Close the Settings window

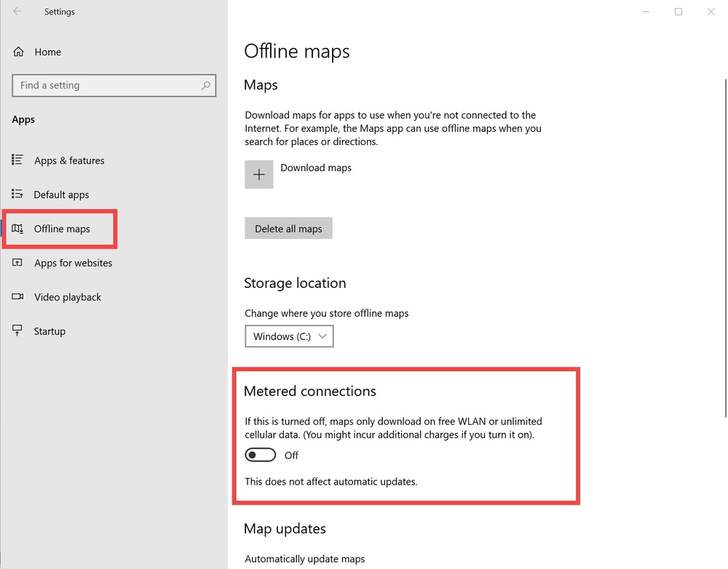[x=711, y=12]
